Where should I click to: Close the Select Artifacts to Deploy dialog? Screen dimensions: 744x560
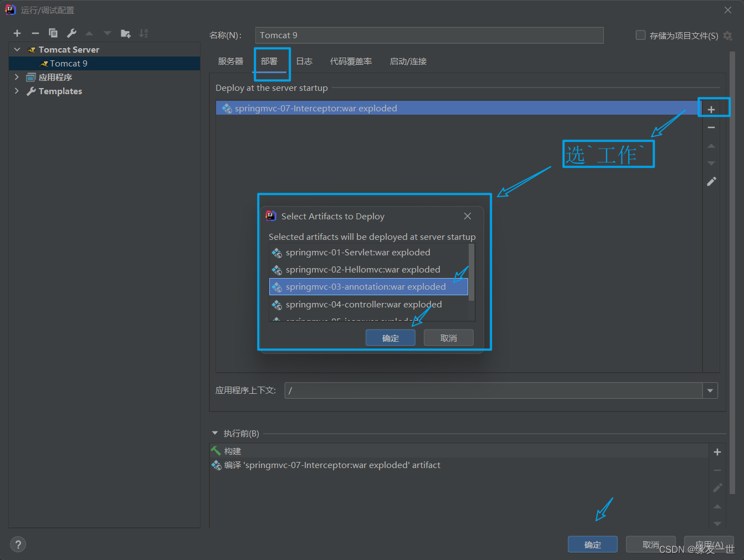coord(468,216)
